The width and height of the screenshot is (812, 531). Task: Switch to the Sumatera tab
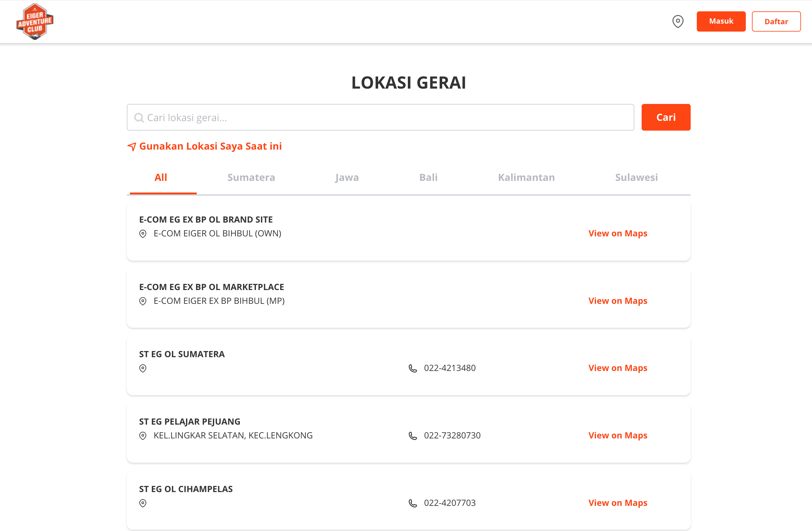(x=251, y=178)
